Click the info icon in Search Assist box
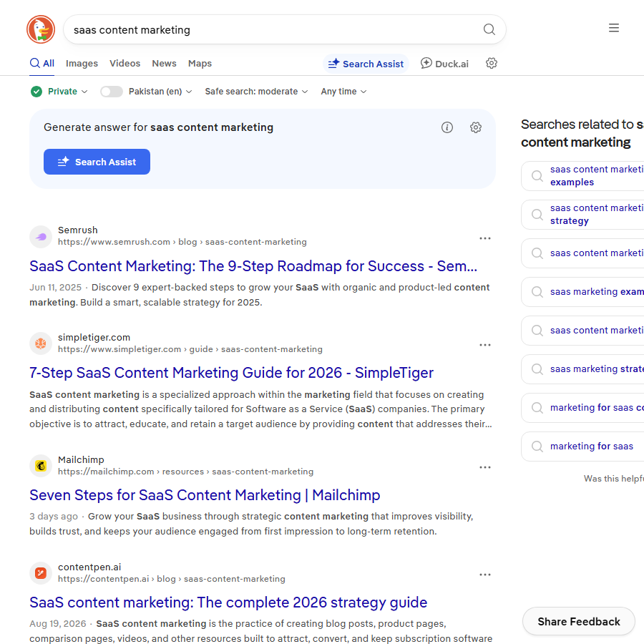This screenshot has width=644, height=644. 447,127
